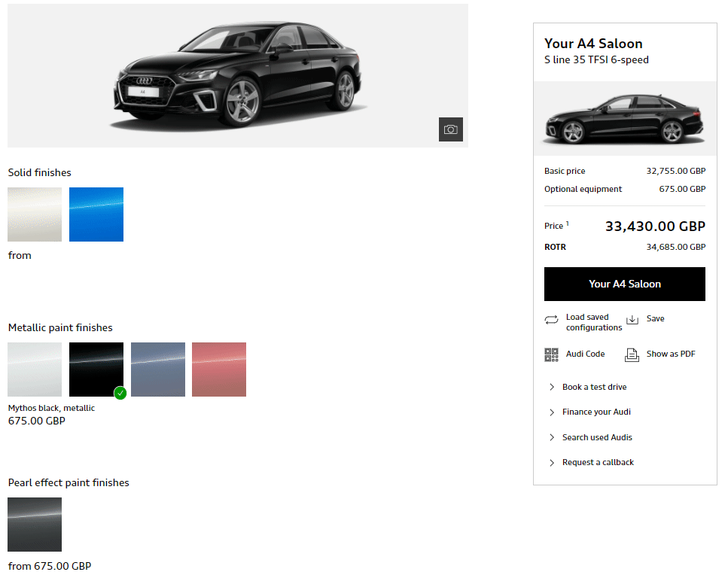The width and height of the screenshot is (728, 584).
Task: Click the Save link text
Action: 655,319
